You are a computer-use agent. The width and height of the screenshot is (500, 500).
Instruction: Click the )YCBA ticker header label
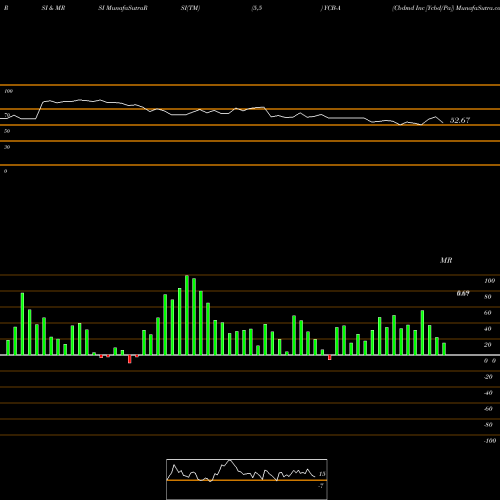(330, 8)
